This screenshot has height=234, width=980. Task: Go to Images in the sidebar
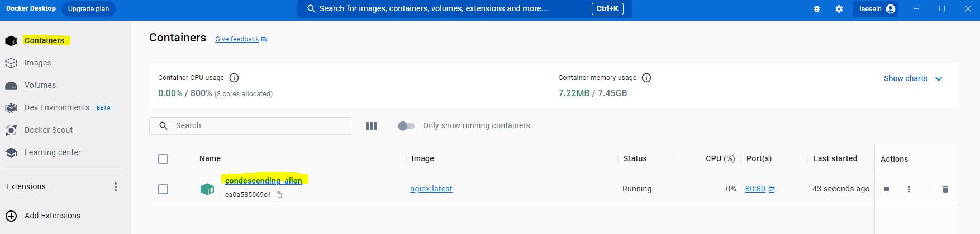pos(37,63)
